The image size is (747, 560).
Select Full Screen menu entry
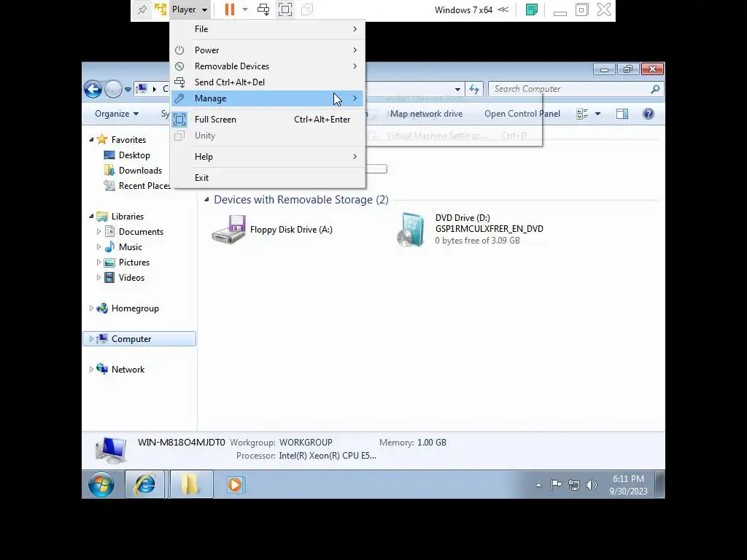click(268, 120)
